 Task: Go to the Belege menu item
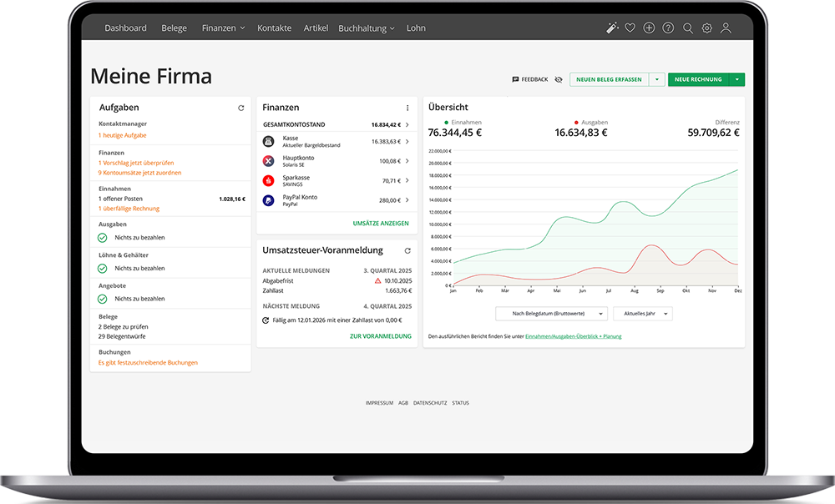coord(175,28)
